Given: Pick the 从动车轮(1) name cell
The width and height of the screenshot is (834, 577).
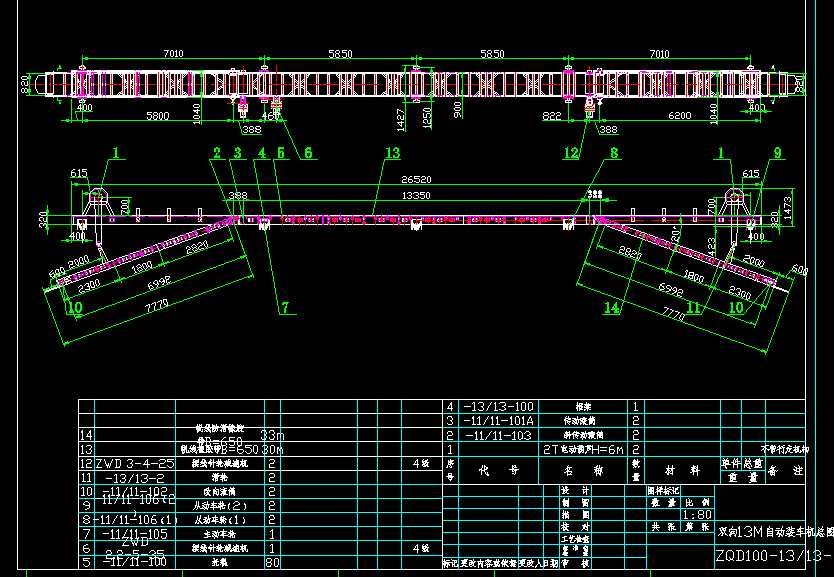Looking at the screenshot, I should pyautogui.click(x=220, y=520).
